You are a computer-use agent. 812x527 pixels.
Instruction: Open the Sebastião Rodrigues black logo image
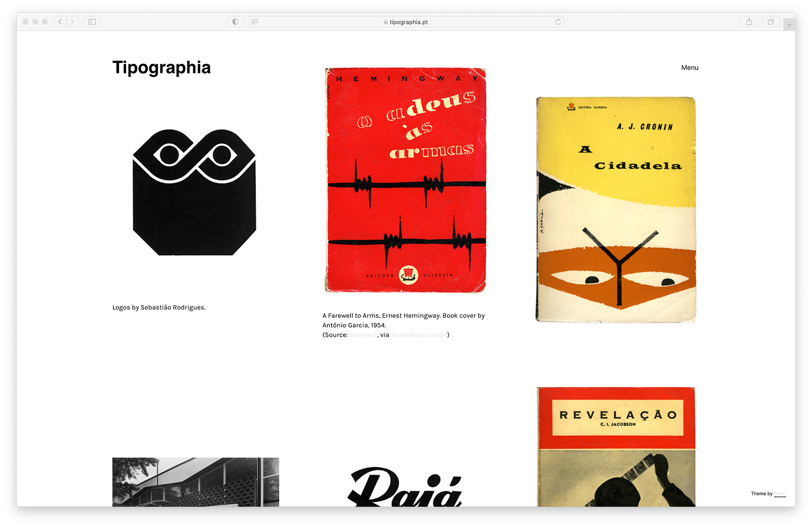point(194,193)
